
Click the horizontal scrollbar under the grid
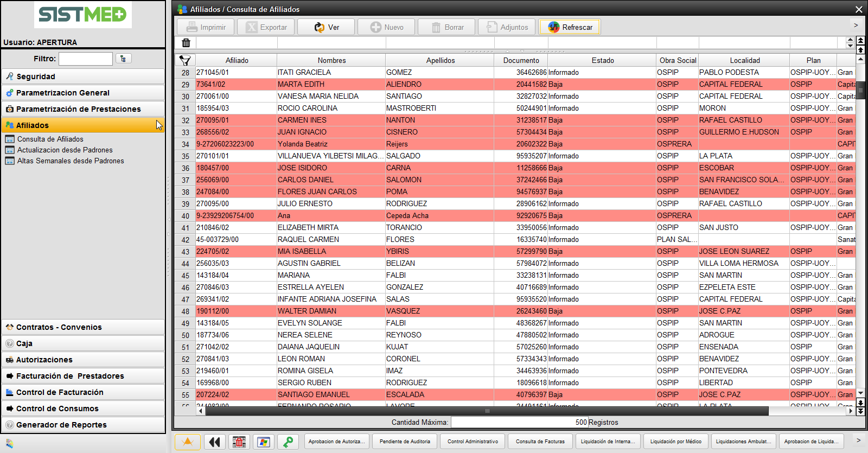click(x=486, y=411)
